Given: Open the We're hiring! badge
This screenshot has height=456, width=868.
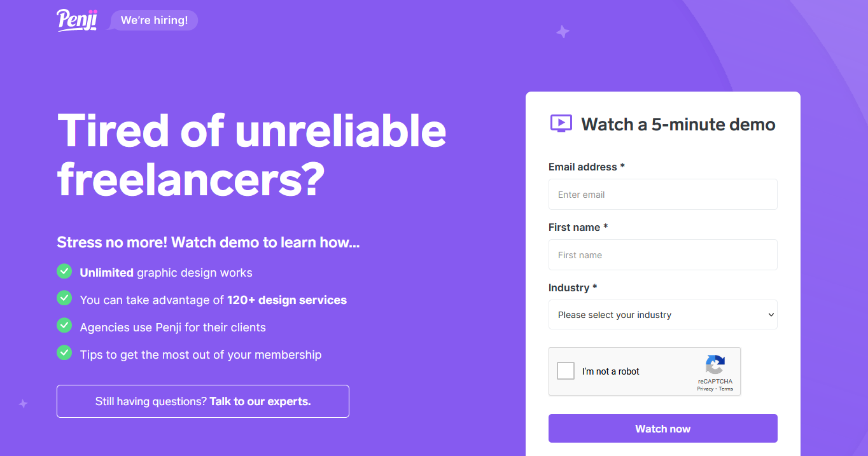Looking at the screenshot, I should point(154,20).
